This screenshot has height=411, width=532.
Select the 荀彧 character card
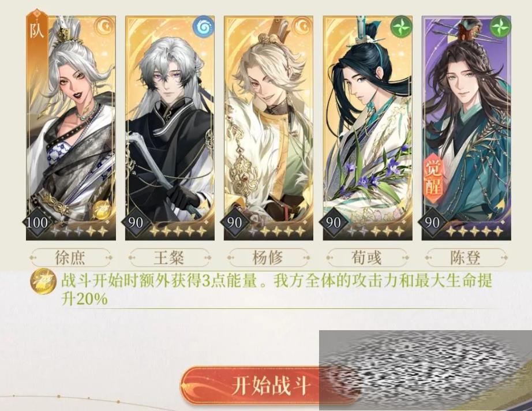pyautogui.click(x=368, y=128)
